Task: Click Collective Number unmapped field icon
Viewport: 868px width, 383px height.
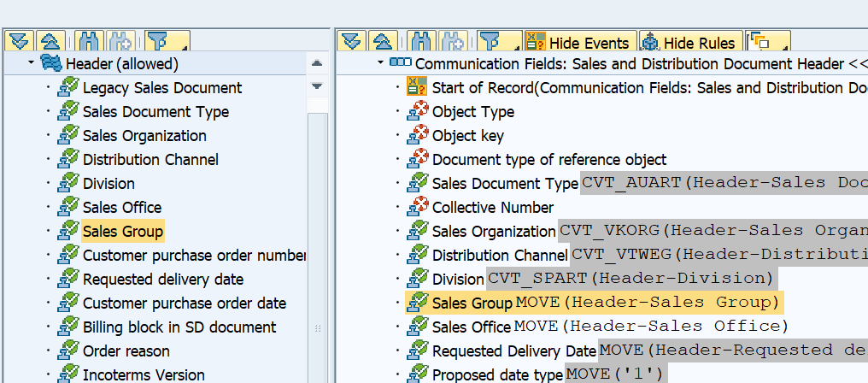Action: coord(417,207)
